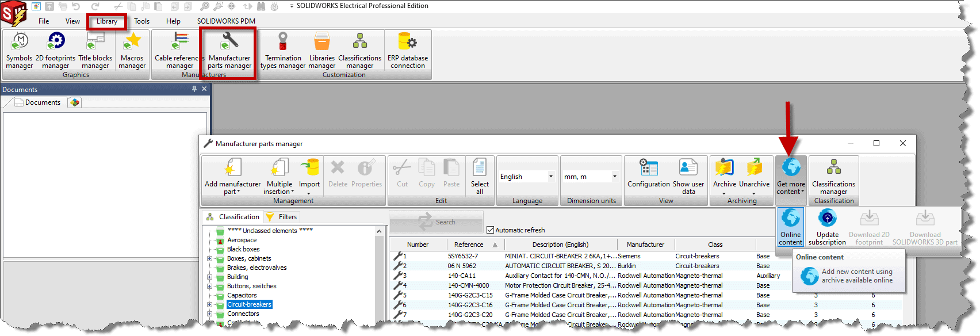
Task: Click the Update subscription icon
Action: click(827, 227)
